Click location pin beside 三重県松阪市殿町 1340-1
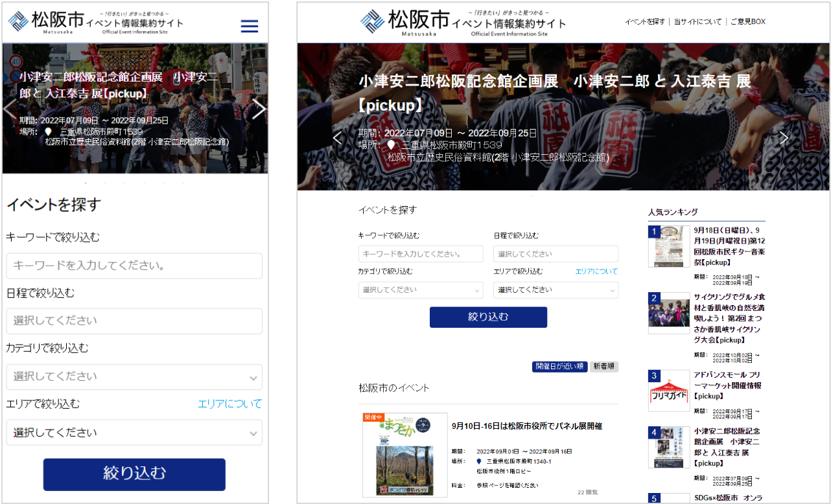Viewport: 831px width, 504px height. coord(479,461)
